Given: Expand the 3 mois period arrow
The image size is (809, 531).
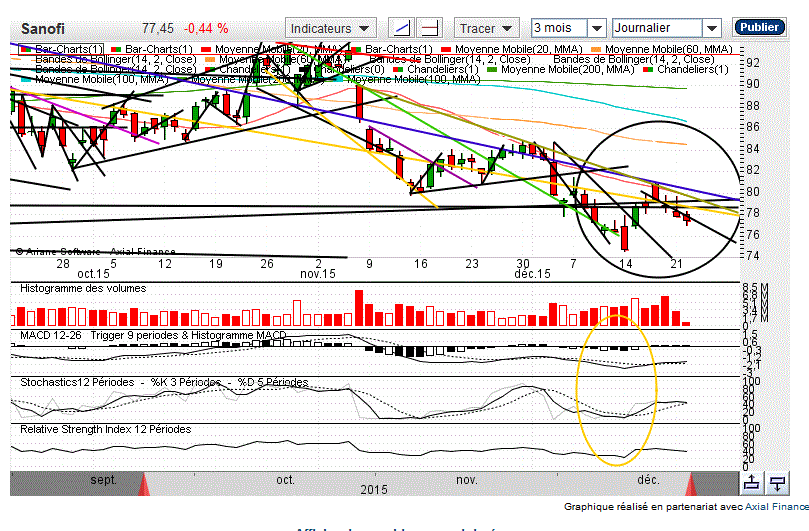Looking at the screenshot, I should pos(596,28).
